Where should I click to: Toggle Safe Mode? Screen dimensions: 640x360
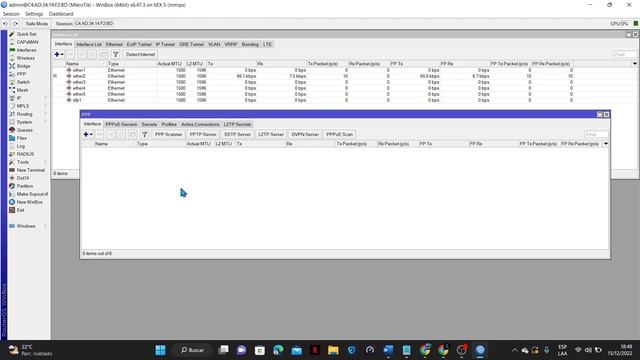click(x=36, y=24)
